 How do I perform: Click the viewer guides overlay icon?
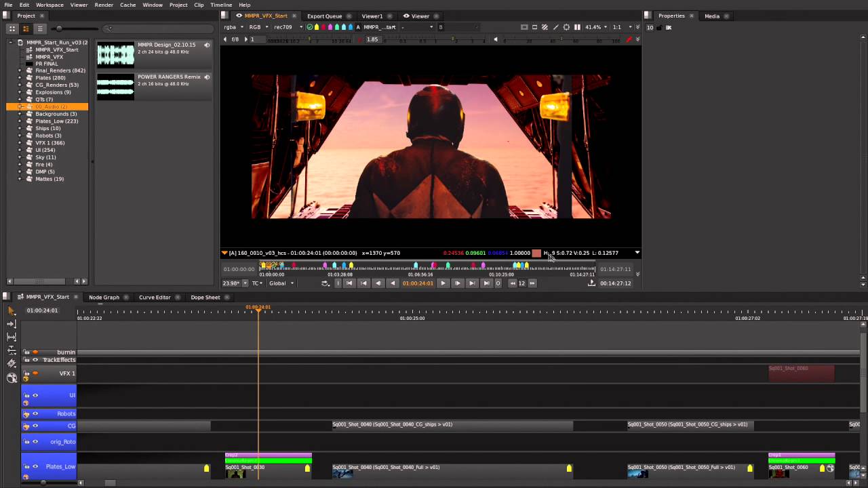(x=524, y=27)
